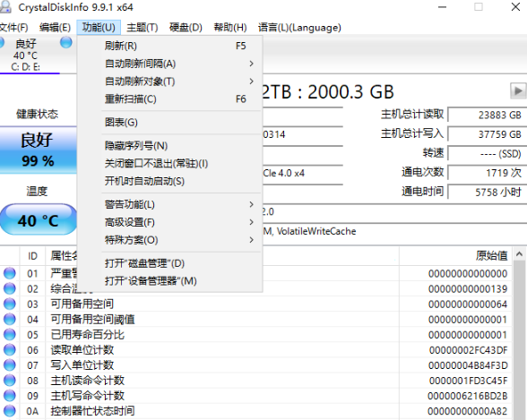The image size is (527, 420).
Task: Click the second disk blue status orb
Action: click(66, 42)
